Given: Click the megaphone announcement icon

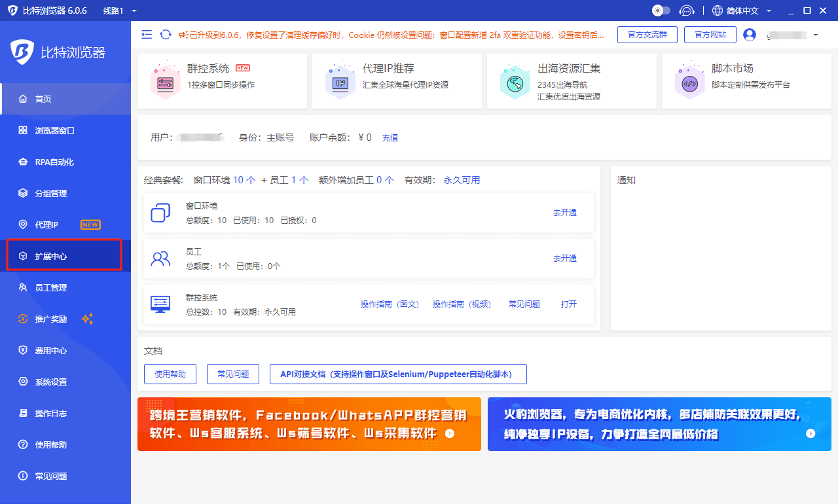Looking at the screenshot, I should [x=183, y=35].
